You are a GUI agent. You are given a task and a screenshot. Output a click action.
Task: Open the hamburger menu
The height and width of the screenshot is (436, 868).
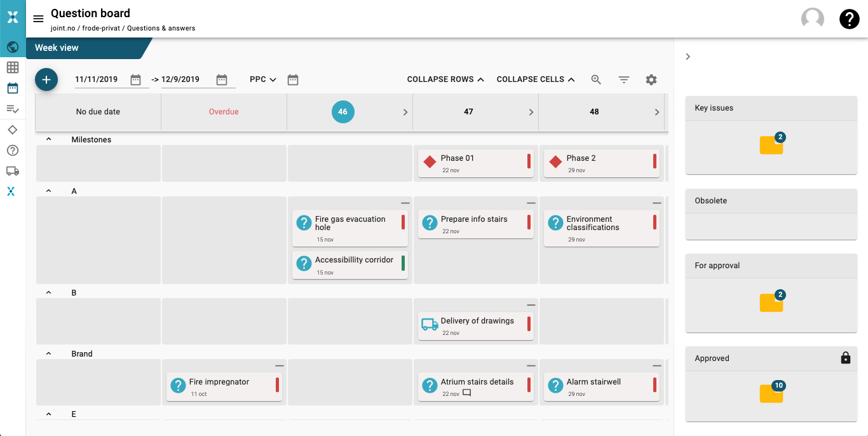38,19
